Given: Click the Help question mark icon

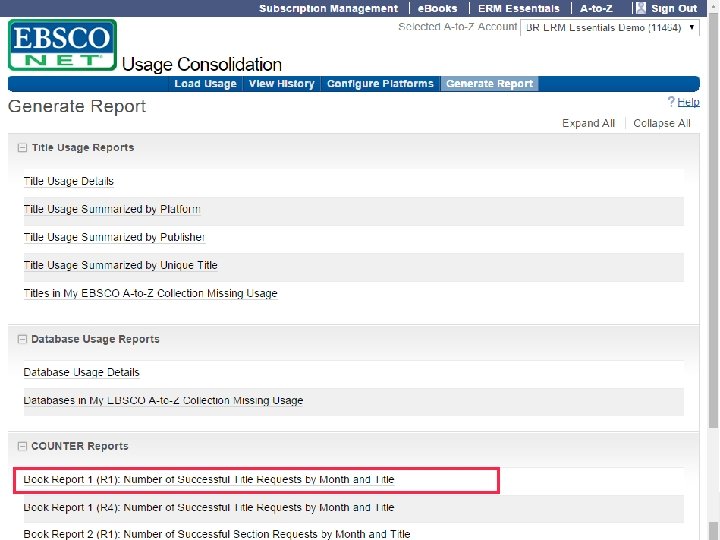Looking at the screenshot, I should (x=671, y=101).
